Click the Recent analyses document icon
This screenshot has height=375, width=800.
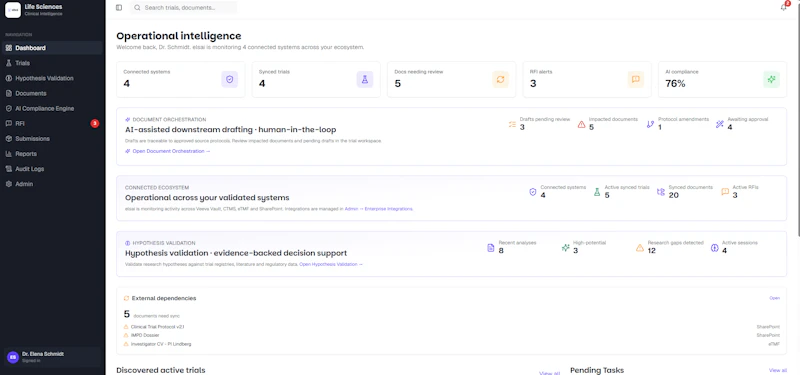point(491,247)
